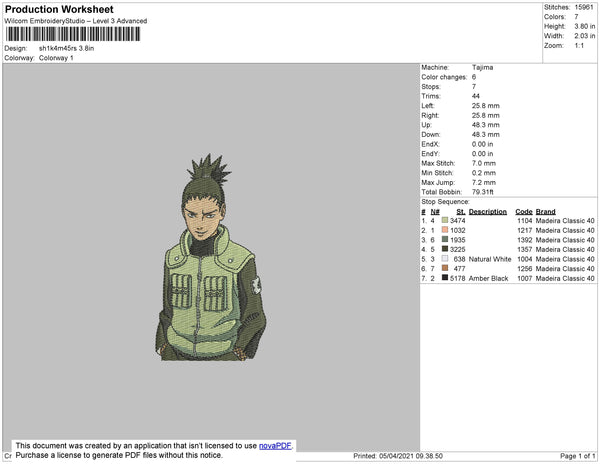The image size is (600, 464).
Task: Click the design name 'sh1k4m45rs 3.8in'
Action: pyautogui.click(x=67, y=48)
